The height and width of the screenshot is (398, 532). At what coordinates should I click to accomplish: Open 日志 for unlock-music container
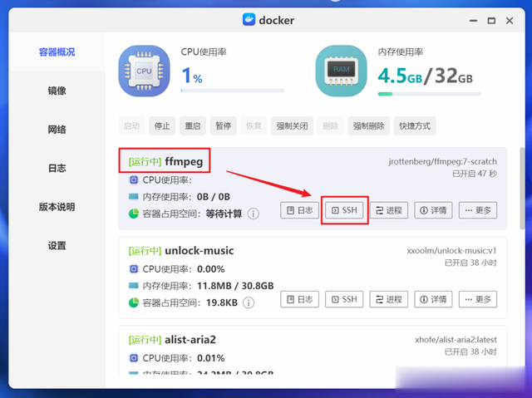(299, 299)
